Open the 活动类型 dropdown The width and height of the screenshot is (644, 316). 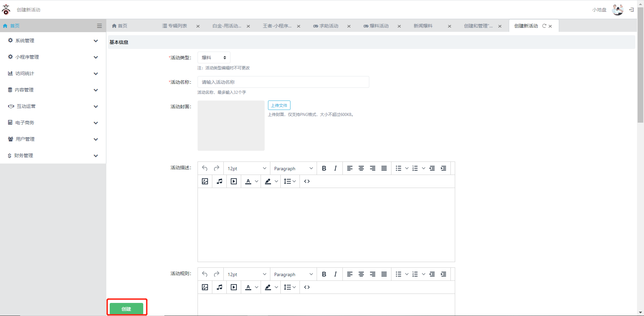(214, 58)
